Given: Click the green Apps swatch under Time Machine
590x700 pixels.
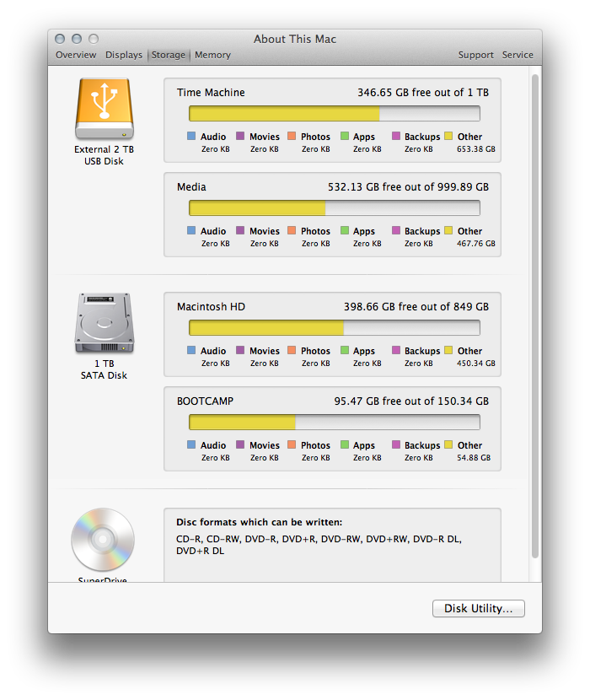Looking at the screenshot, I should (345, 136).
